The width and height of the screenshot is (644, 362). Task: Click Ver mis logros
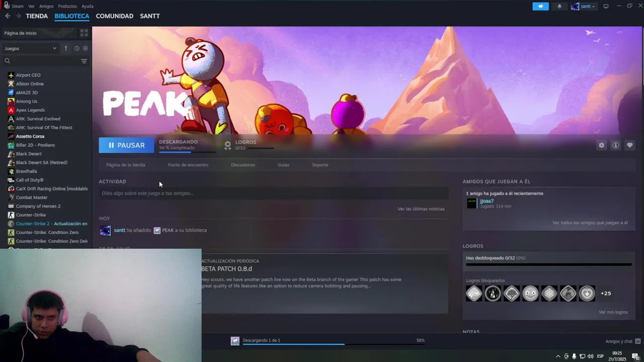point(613,312)
